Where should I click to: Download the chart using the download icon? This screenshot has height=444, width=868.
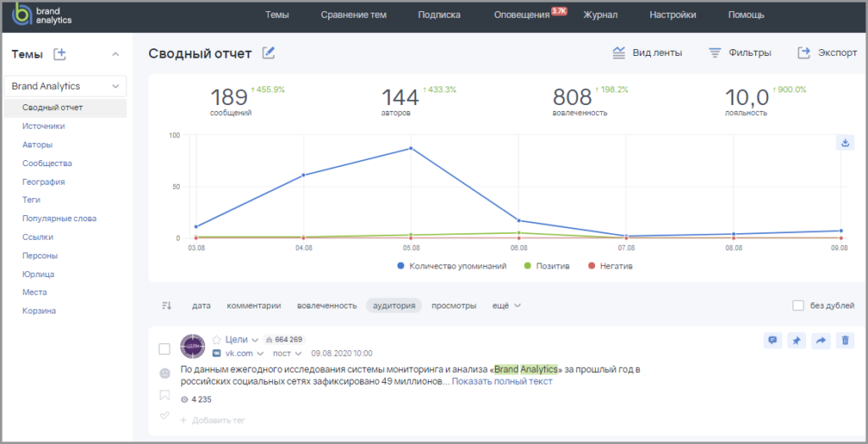844,142
